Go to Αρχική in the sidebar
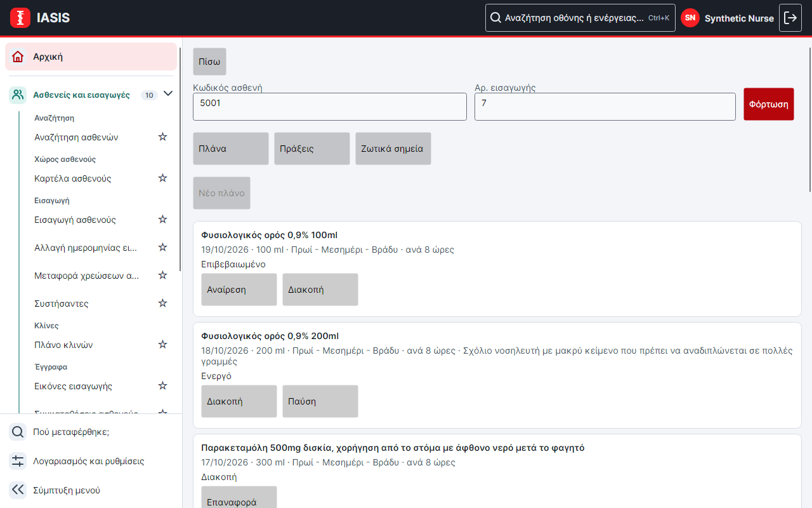 91,57
